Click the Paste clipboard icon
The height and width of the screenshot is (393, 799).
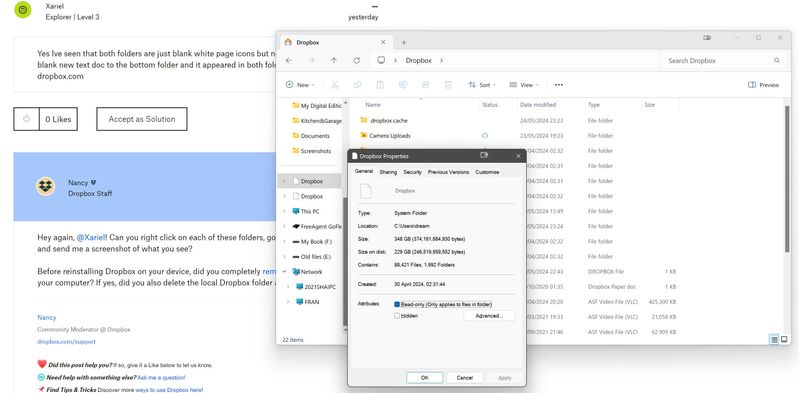pyautogui.click(x=380, y=85)
